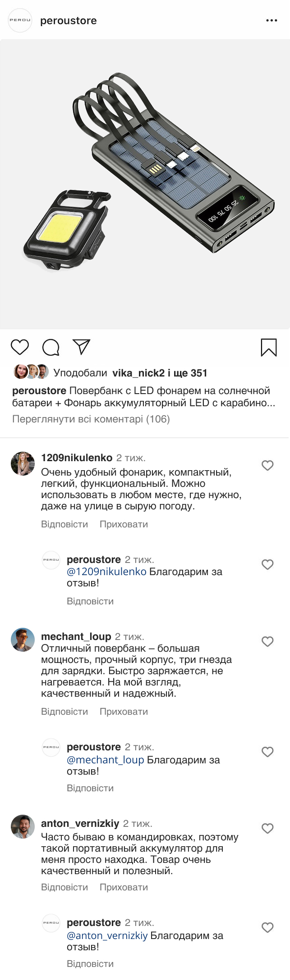Save the post with the bookmark icon

[269, 347]
